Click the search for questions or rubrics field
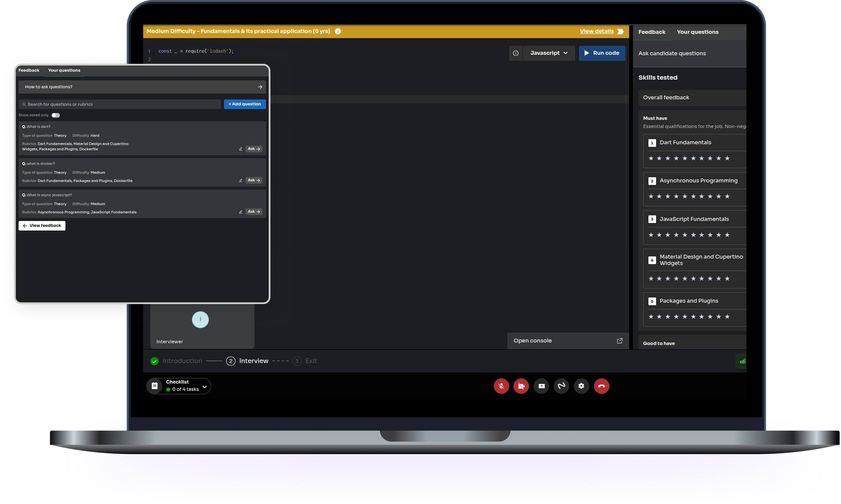Viewport: 841px width, 504px height. pos(120,104)
